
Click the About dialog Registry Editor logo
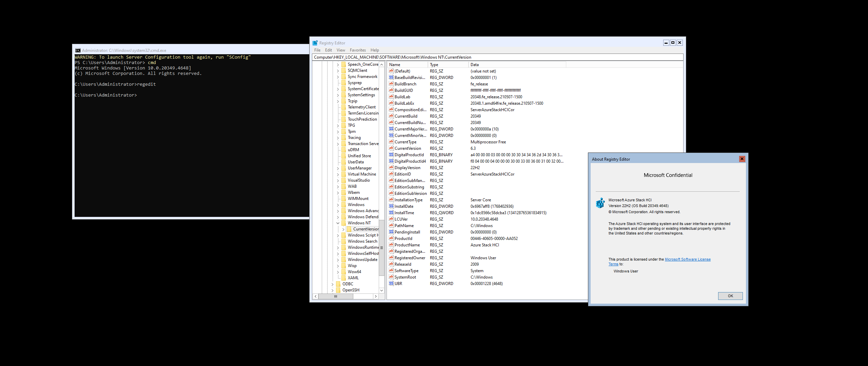coord(600,203)
